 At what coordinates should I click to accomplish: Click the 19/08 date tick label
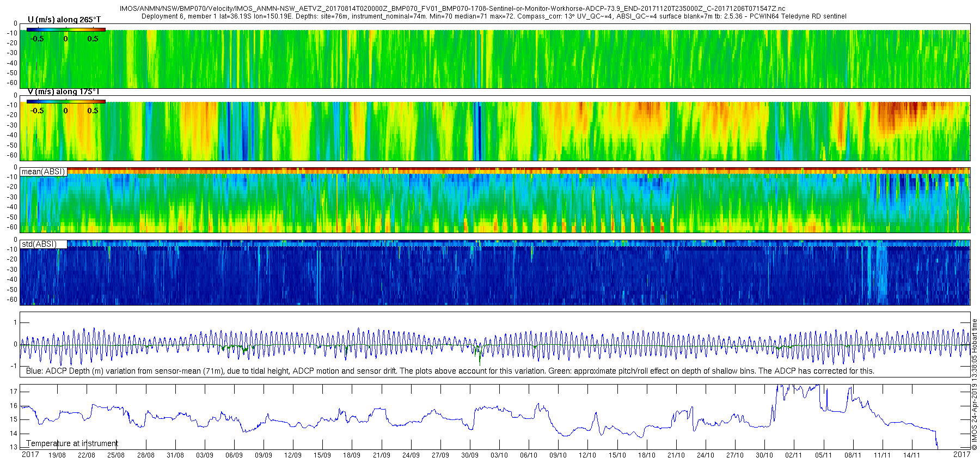point(57,455)
